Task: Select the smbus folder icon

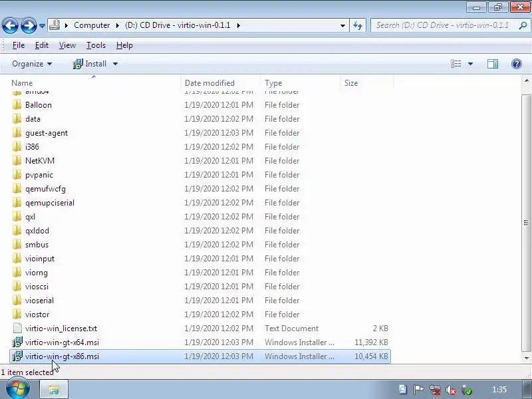Action: tap(17, 244)
